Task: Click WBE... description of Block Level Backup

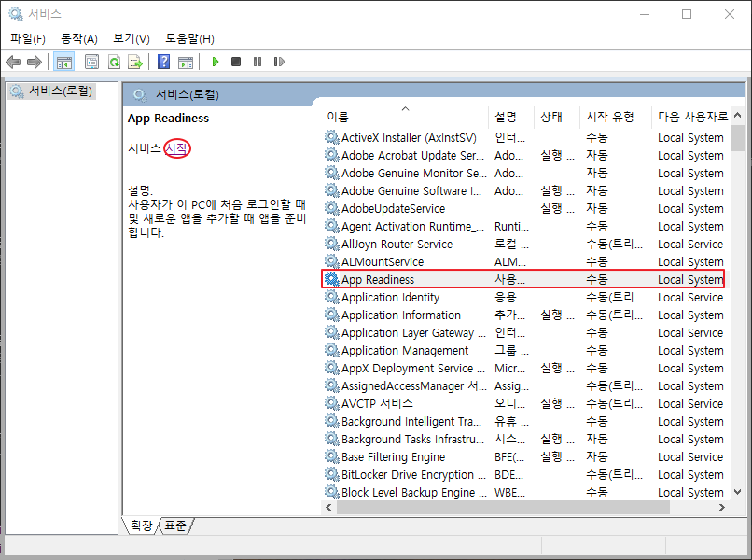Action: [x=509, y=493]
